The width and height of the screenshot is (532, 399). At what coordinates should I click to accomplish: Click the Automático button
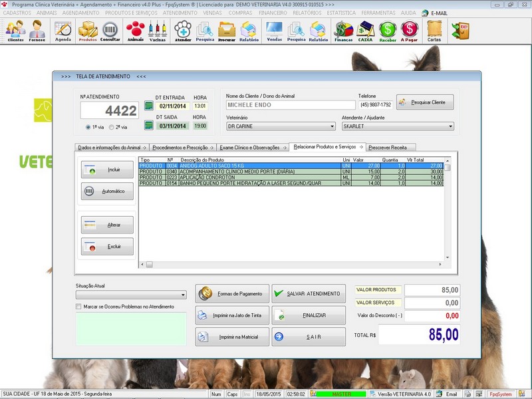(x=107, y=192)
